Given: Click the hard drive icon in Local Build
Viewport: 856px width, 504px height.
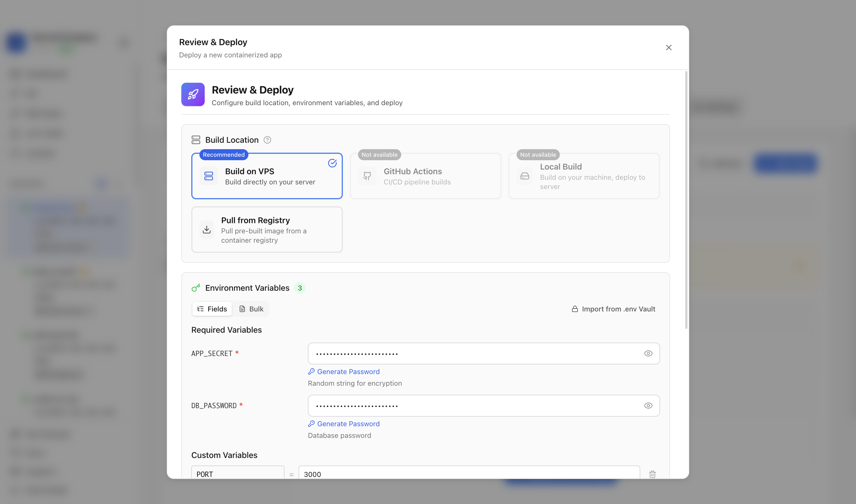Looking at the screenshot, I should click(525, 176).
